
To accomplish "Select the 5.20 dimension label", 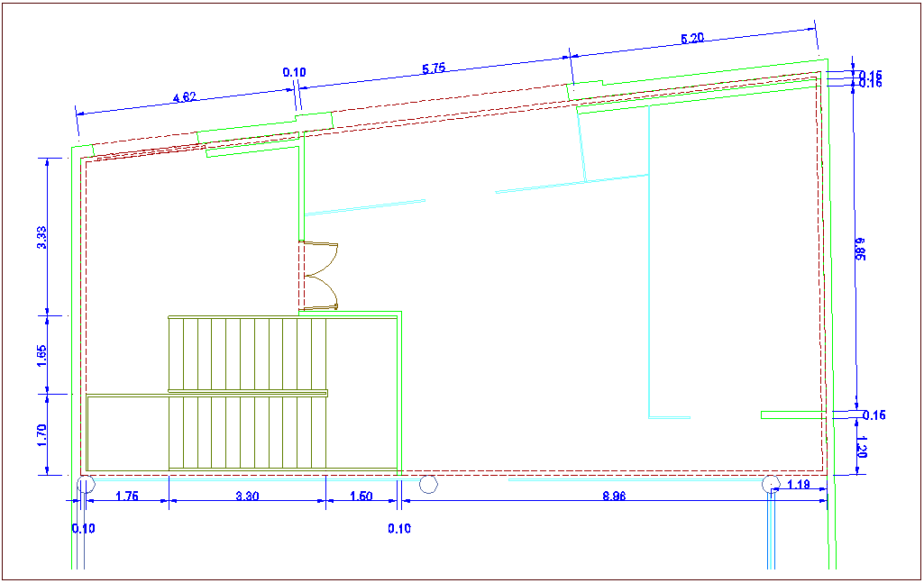I will [x=692, y=38].
